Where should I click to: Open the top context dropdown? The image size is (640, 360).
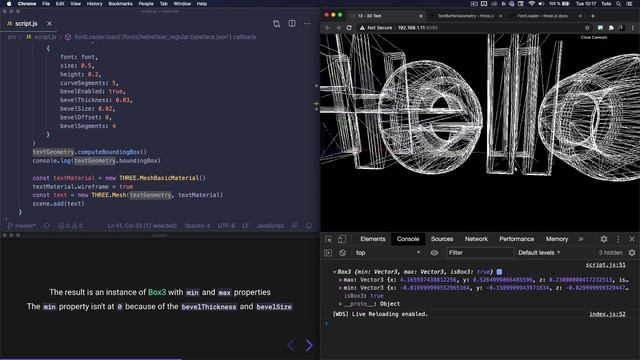(387, 253)
